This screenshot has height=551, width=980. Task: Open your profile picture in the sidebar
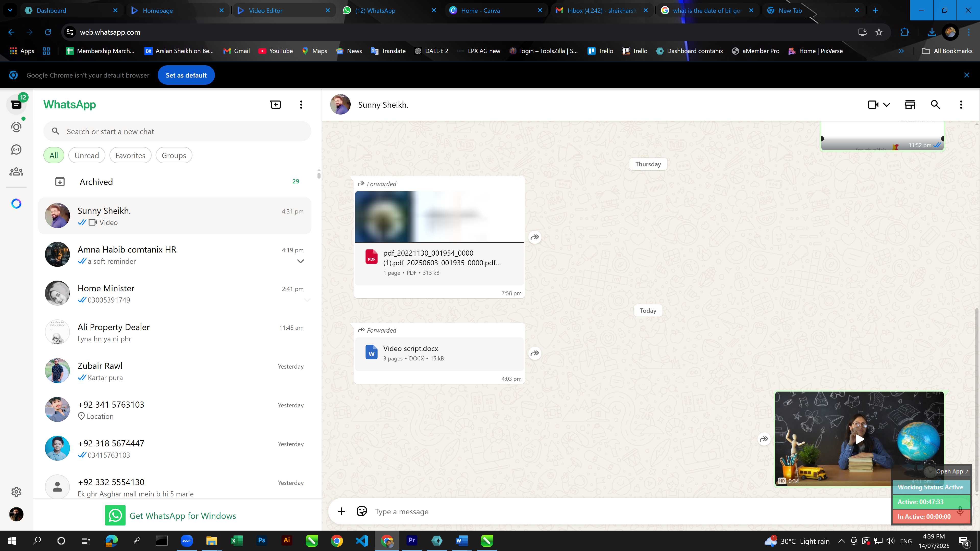pyautogui.click(x=16, y=515)
